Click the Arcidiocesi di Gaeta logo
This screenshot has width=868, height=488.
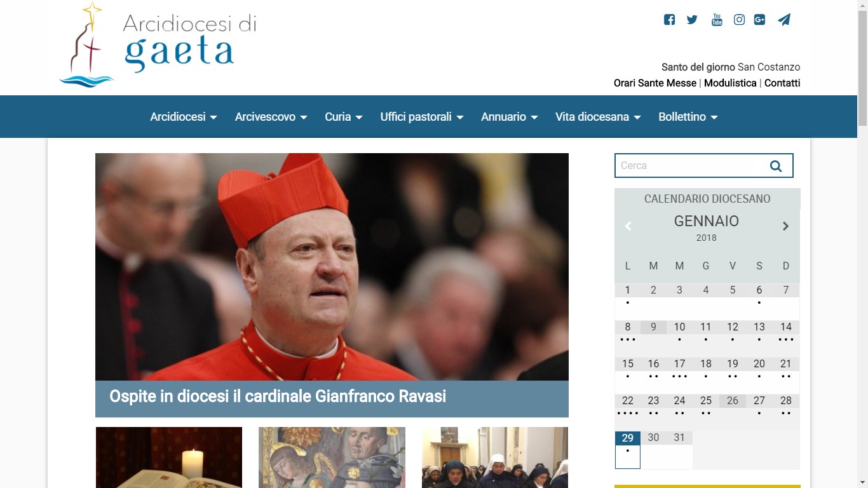coord(158,44)
